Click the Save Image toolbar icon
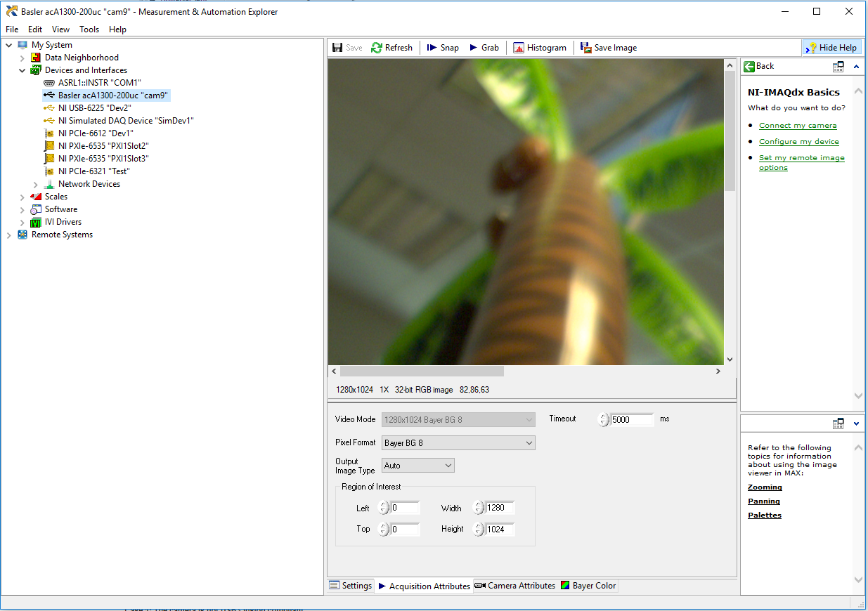This screenshot has height=611, width=868. [x=586, y=48]
